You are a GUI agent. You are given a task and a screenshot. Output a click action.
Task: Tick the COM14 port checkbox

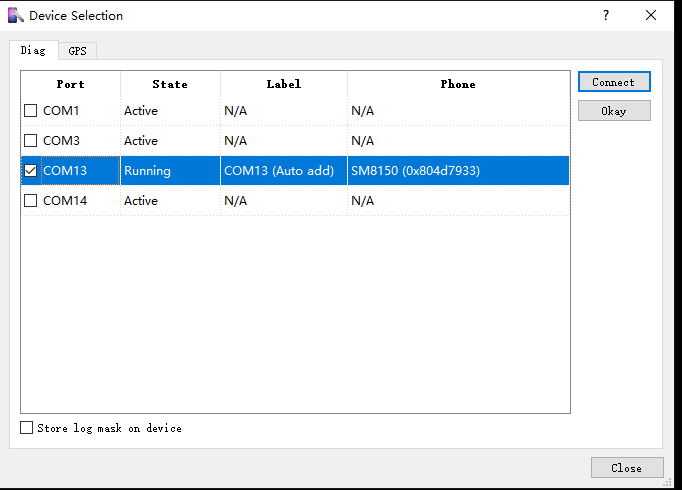coord(30,201)
